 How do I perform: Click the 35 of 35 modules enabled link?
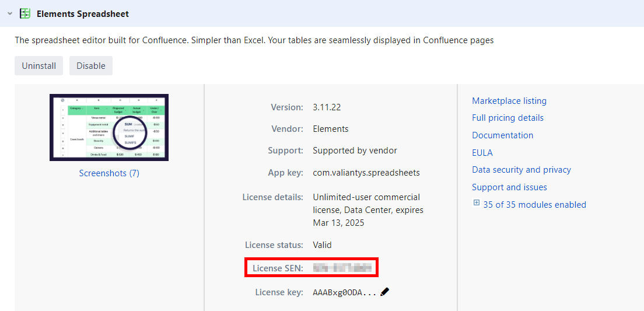534,205
